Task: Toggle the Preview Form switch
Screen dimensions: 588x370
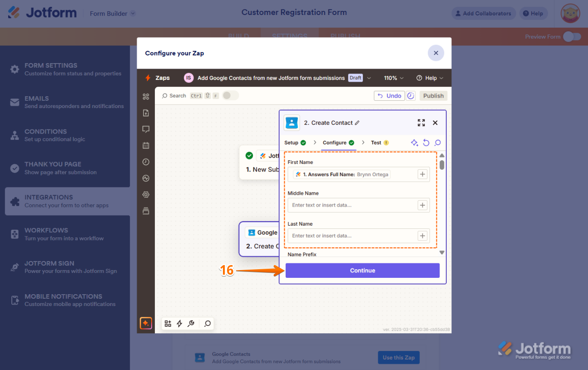Action: [572, 37]
